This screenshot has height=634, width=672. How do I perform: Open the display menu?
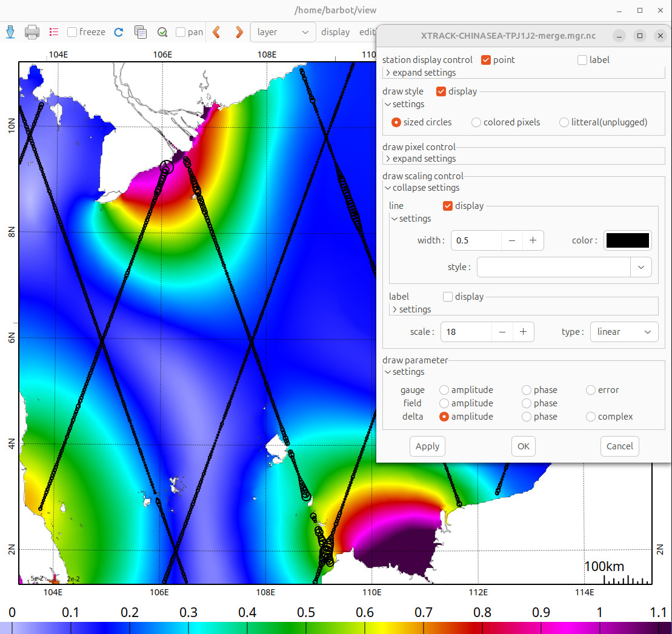[336, 32]
